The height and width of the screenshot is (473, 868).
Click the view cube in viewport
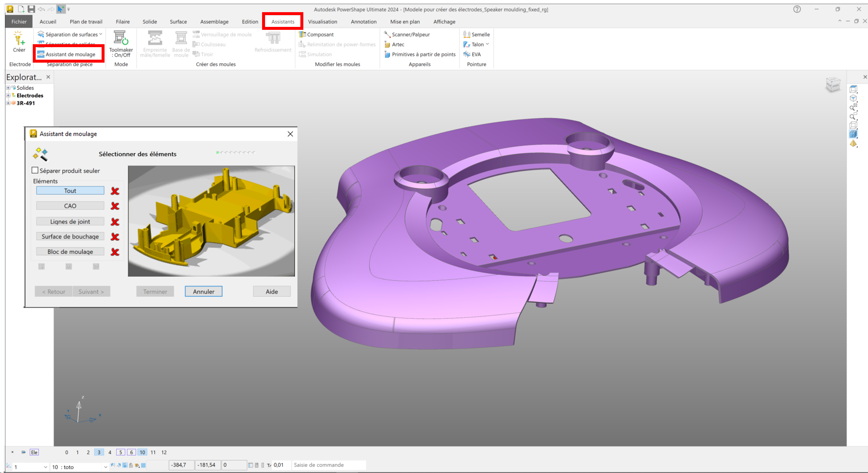pyautogui.click(x=833, y=84)
